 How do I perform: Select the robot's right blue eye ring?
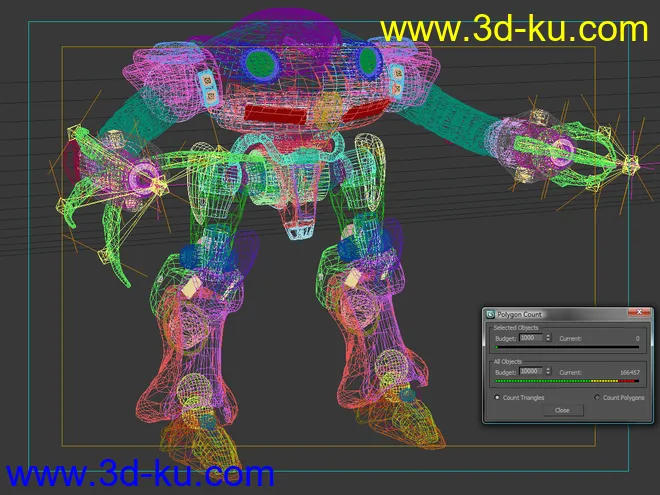[367, 62]
